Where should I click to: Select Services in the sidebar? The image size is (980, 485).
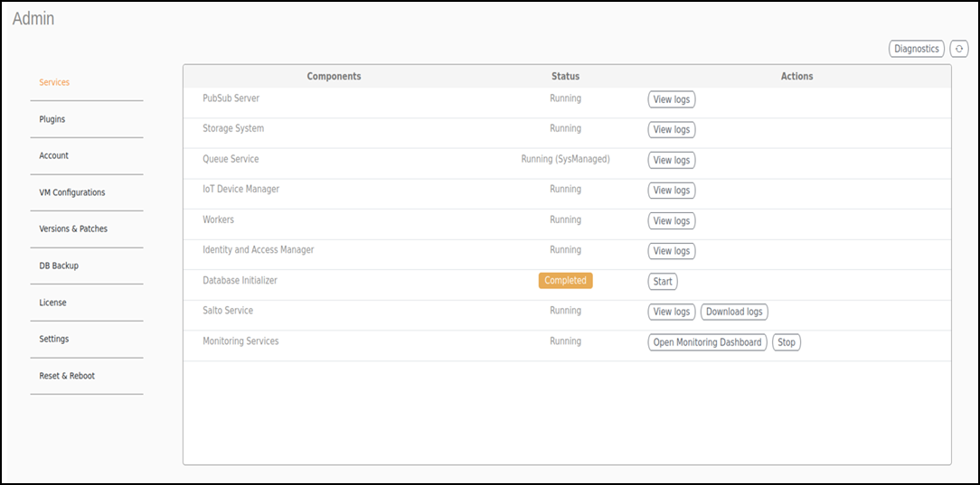(x=54, y=82)
